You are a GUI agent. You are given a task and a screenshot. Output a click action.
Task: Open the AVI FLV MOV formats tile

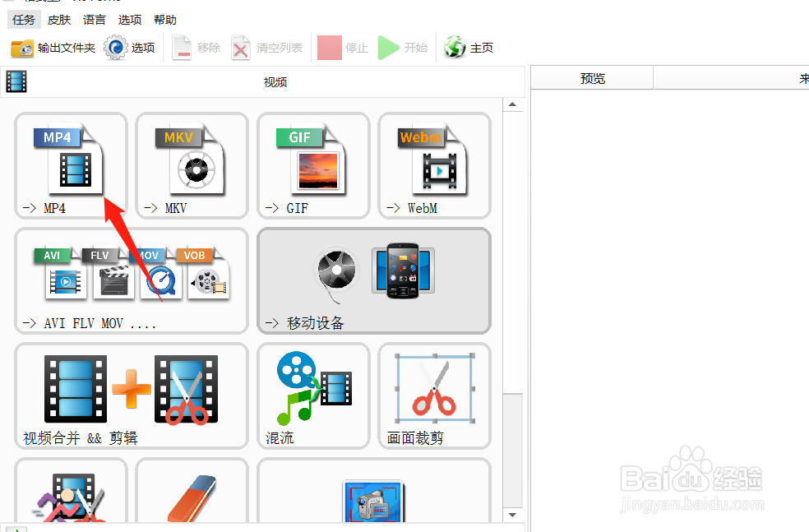132,280
